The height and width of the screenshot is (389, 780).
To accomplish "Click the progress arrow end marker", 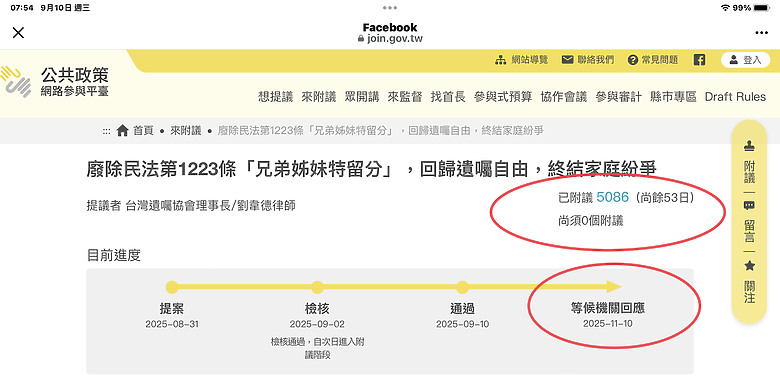I will [613, 287].
